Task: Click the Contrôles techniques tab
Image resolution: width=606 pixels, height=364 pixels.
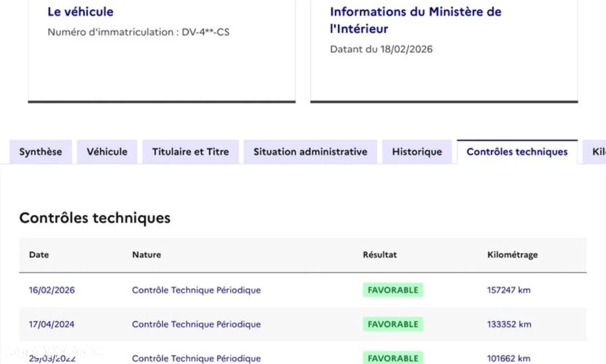Action: tap(517, 152)
